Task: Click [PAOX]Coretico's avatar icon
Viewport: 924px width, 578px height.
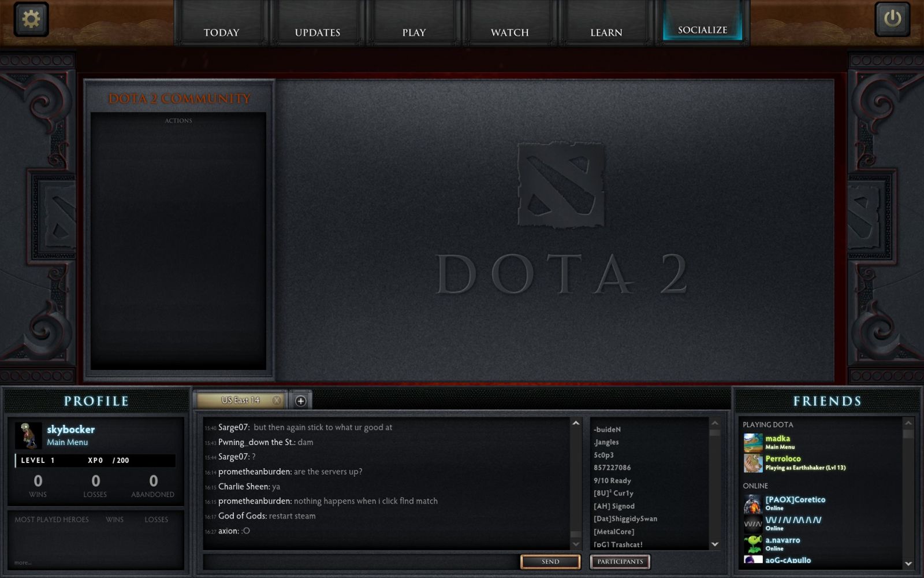Action: tap(752, 504)
